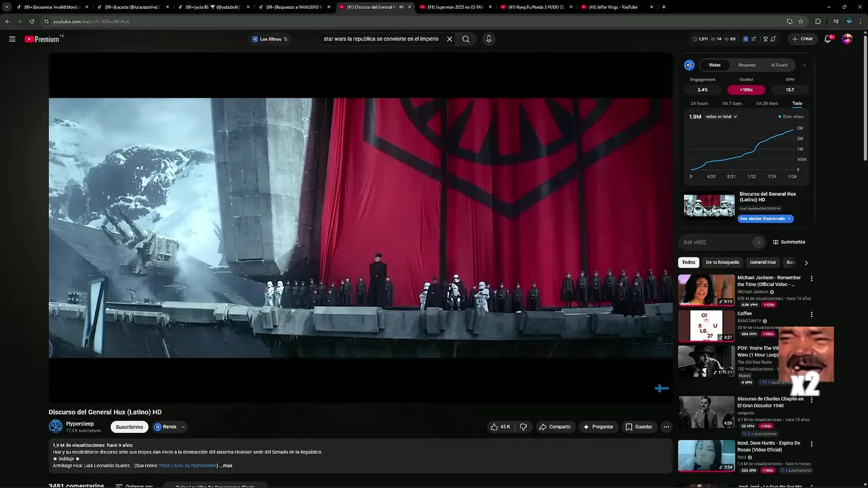Run search with the magnifier icon
Image resolution: width=868 pixels, height=488 pixels.
point(466,39)
